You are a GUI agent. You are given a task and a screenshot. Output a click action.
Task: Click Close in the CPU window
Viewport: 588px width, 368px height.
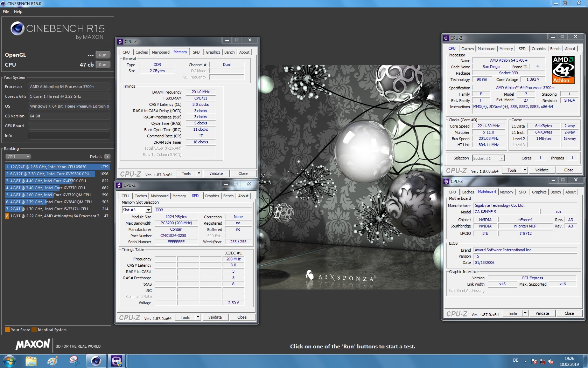coord(569,170)
